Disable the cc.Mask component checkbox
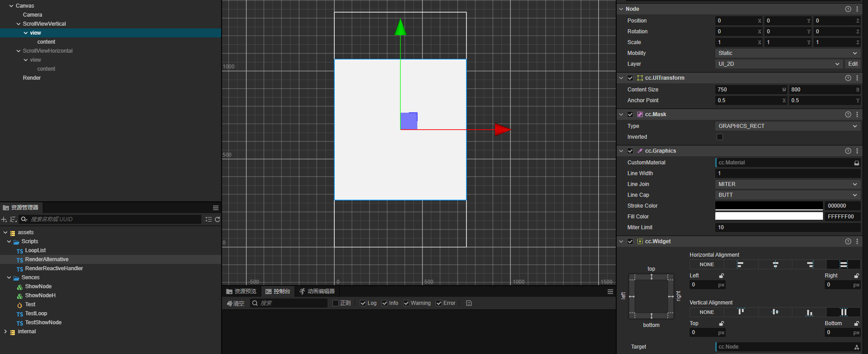Screen dimensions: 868x354 pos(630,114)
